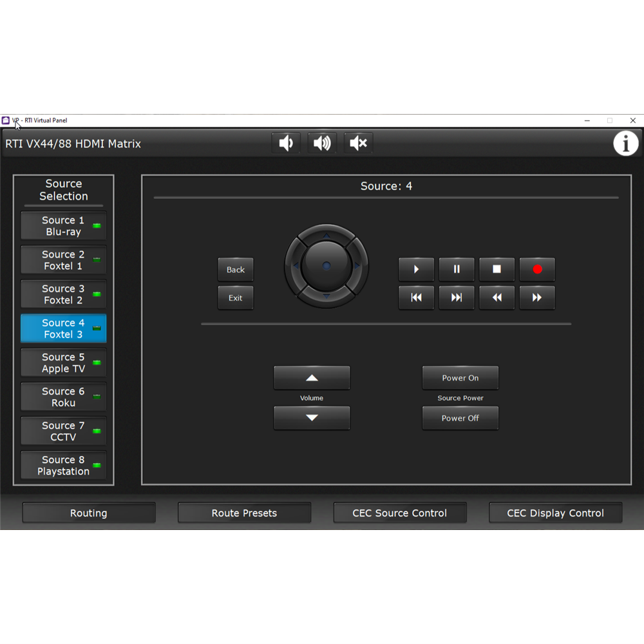Choose Source 8 Playstation
This screenshot has width=644, height=644.
[63, 466]
